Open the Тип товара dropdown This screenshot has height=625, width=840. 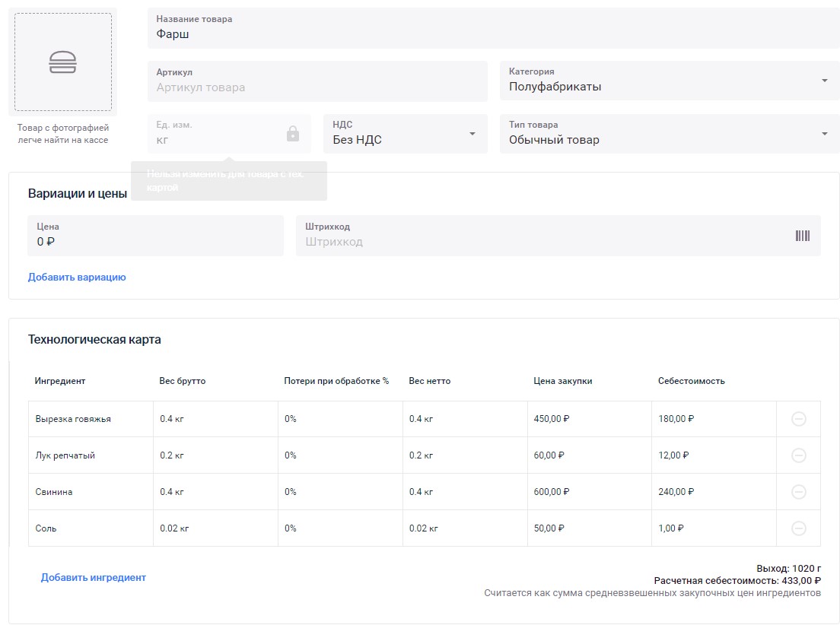(669, 134)
